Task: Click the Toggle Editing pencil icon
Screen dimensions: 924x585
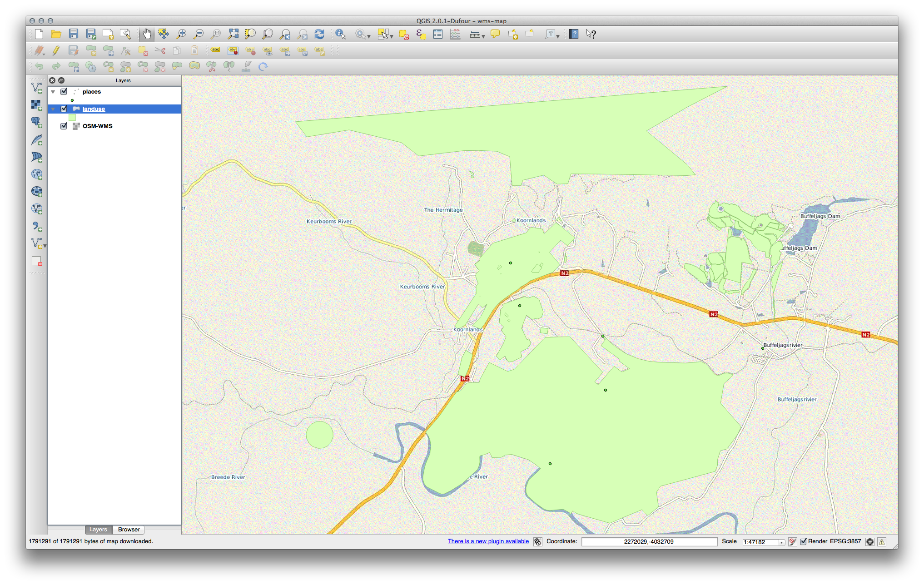Action: [56, 50]
